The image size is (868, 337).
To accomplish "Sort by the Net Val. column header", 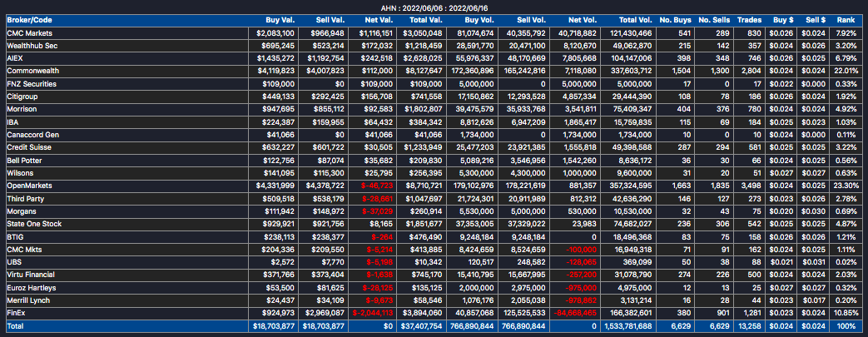I will 379,19.
